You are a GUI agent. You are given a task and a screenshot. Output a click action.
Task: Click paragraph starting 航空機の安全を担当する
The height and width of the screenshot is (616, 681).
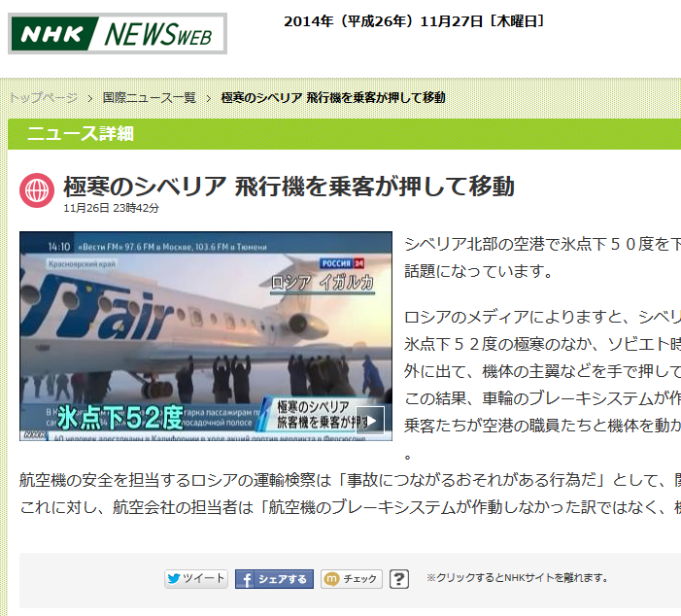pos(350,494)
